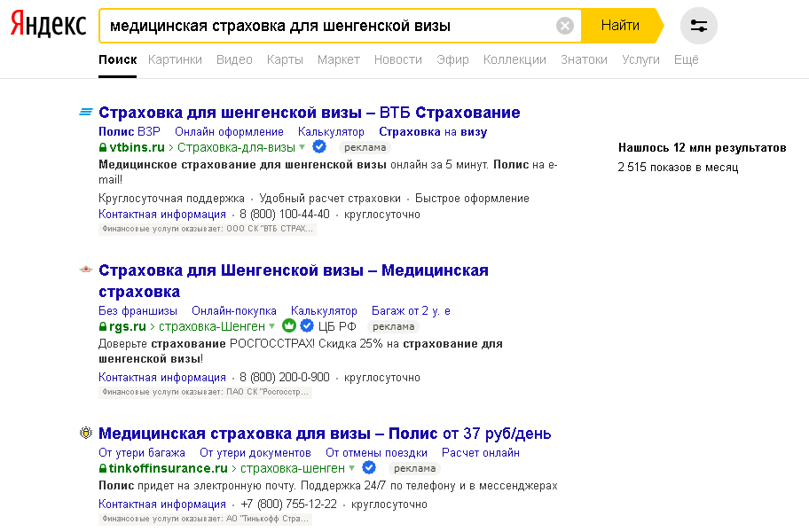Viewport: 809px width, 532px height.
Task: Expand the Ещё menu
Action: tap(687, 59)
